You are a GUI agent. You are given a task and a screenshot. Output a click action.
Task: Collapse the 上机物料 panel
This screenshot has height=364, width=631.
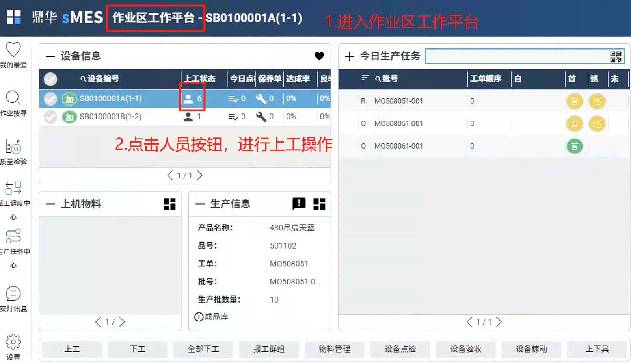coord(50,204)
